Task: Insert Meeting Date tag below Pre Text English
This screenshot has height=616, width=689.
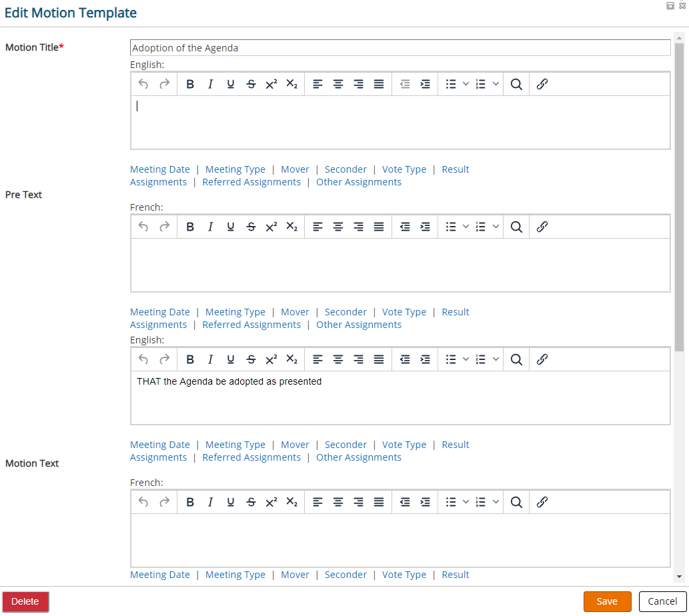Action: (160, 169)
